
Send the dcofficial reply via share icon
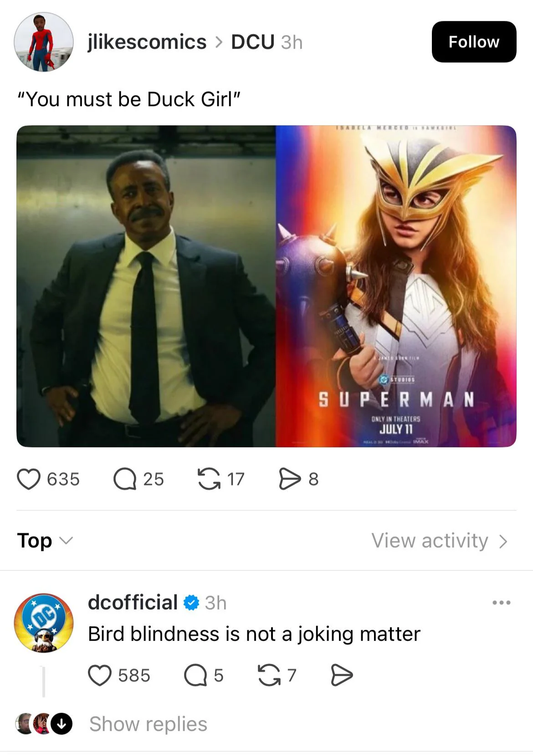tap(342, 675)
